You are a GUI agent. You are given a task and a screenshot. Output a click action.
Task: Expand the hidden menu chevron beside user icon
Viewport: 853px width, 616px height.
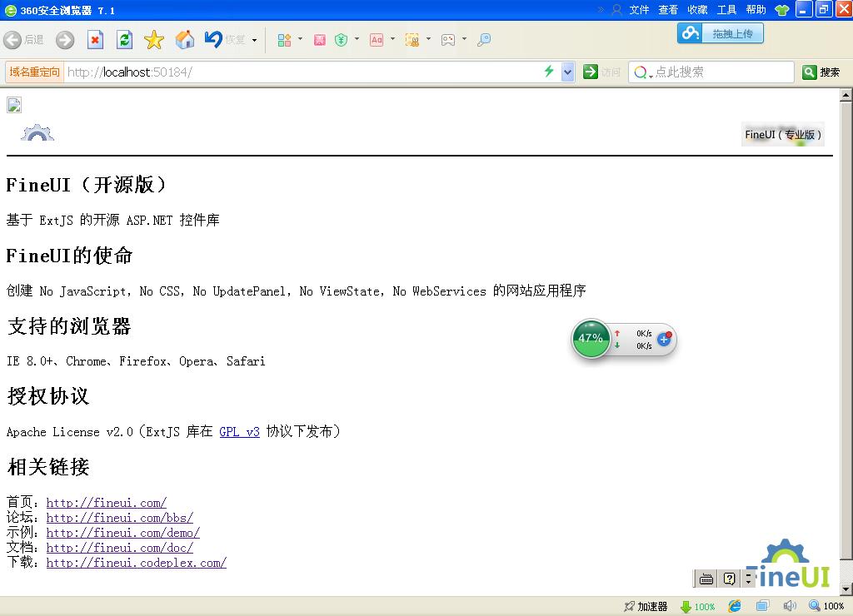click(x=601, y=10)
